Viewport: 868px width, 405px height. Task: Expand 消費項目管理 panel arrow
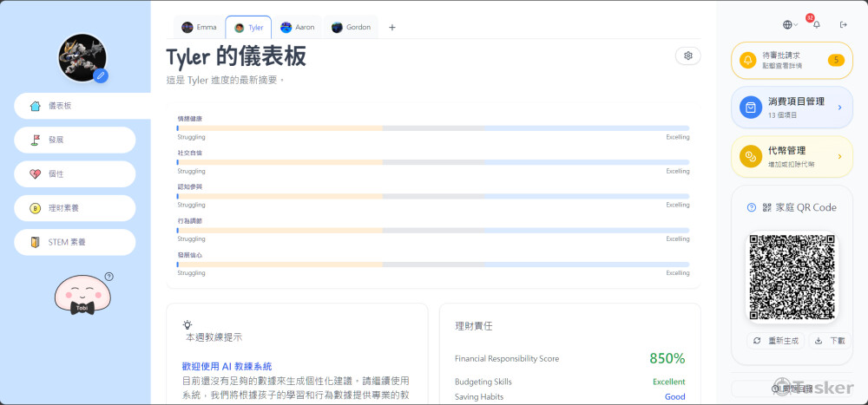(839, 108)
